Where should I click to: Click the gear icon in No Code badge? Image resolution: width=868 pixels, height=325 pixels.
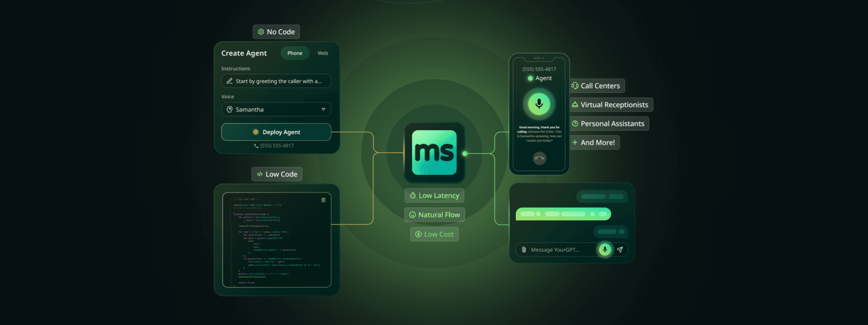tap(261, 32)
